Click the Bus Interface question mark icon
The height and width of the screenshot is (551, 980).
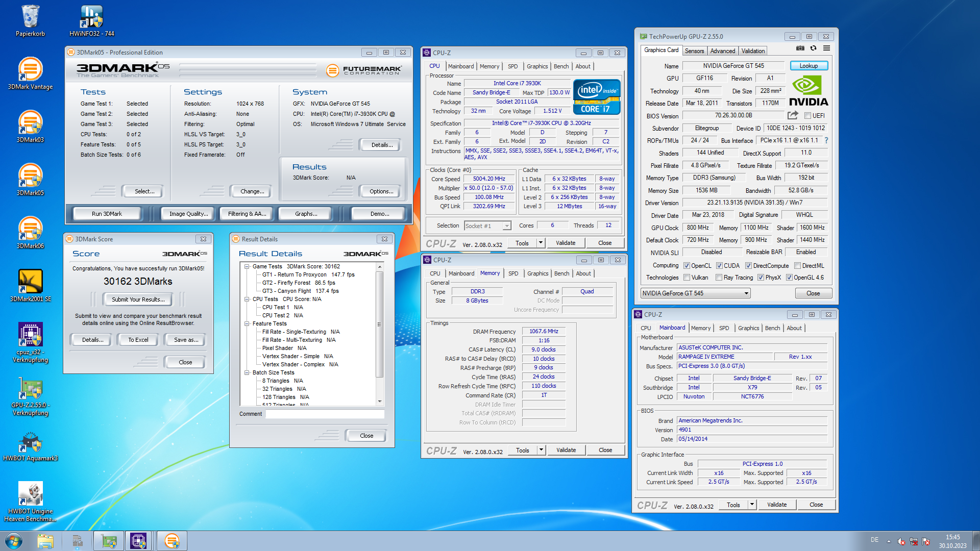pyautogui.click(x=826, y=140)
